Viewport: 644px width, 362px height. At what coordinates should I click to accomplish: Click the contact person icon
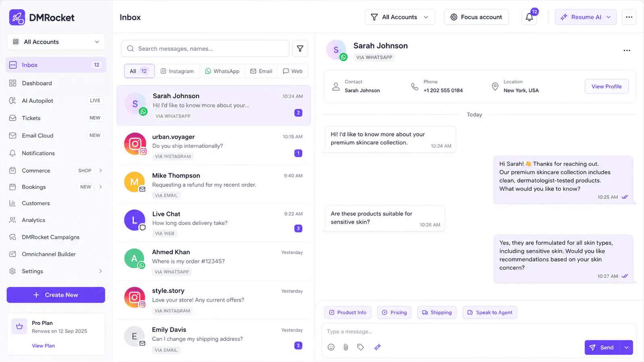(336, 86)
